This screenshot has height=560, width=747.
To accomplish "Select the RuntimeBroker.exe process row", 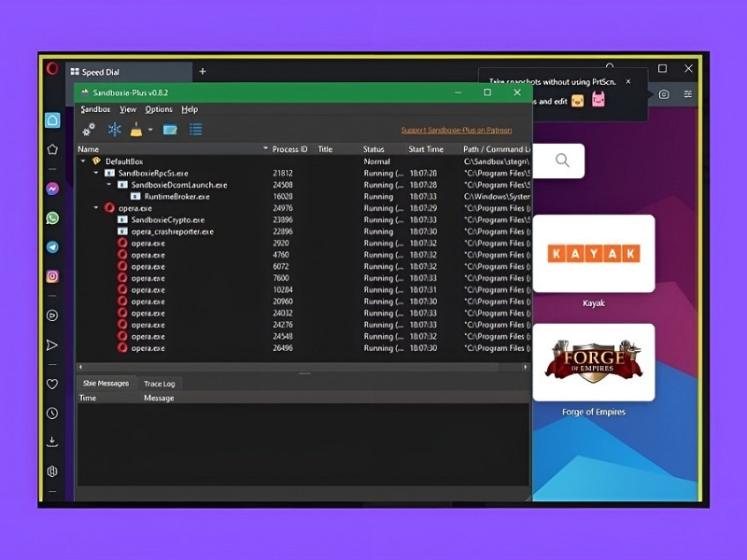I will click(x=304, y=196).
